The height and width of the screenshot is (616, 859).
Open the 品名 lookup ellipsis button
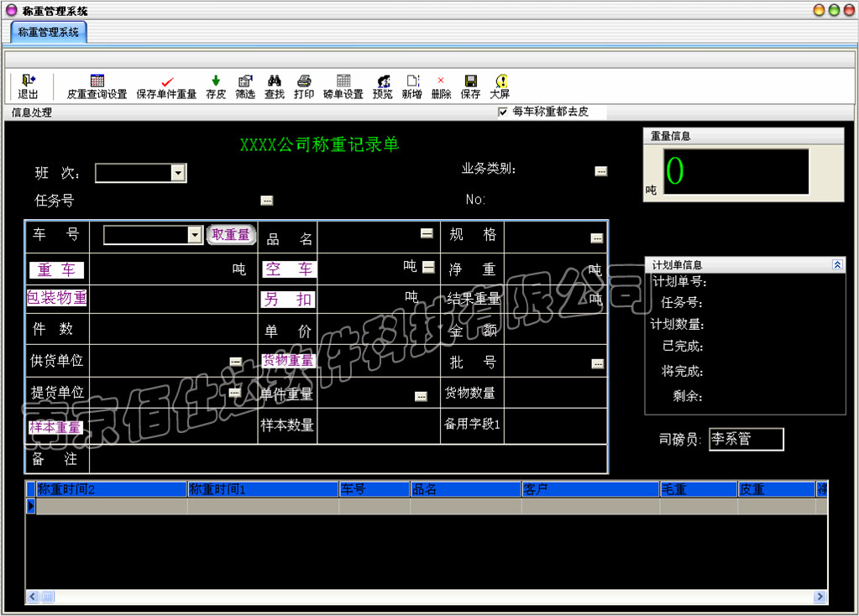pos(427,234)
